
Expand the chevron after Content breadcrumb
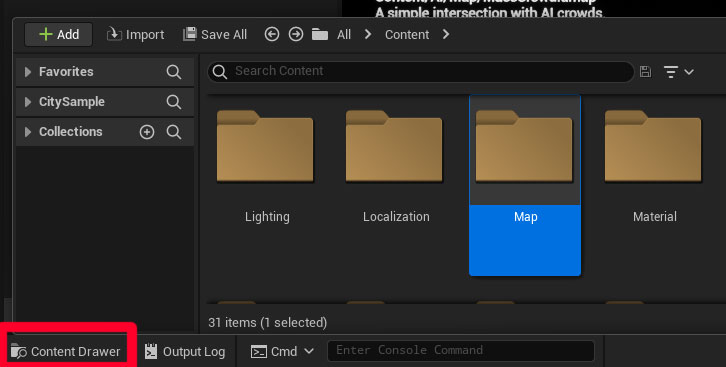pos(446,34)
